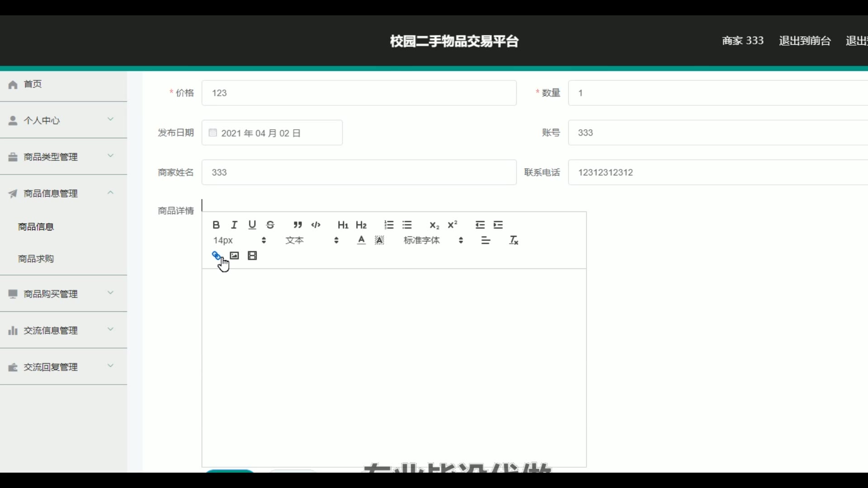Clear text formatting
868x488 pixels.
(x=514, y=240)
